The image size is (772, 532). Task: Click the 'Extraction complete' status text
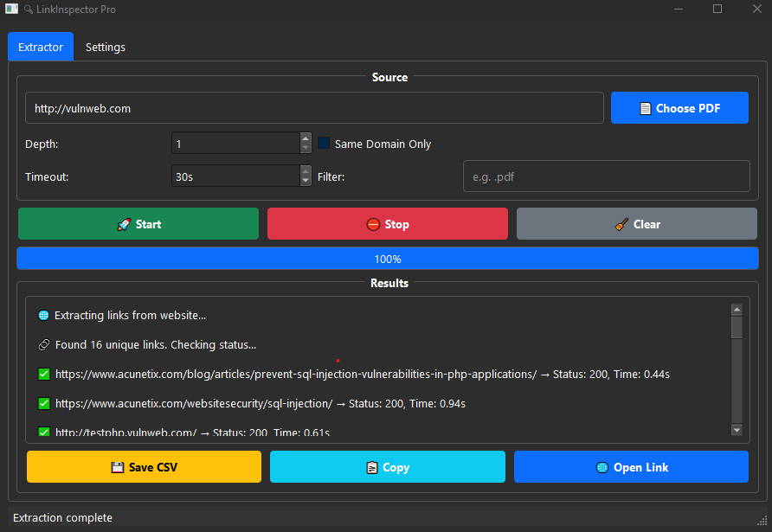[x=62, y=518]
